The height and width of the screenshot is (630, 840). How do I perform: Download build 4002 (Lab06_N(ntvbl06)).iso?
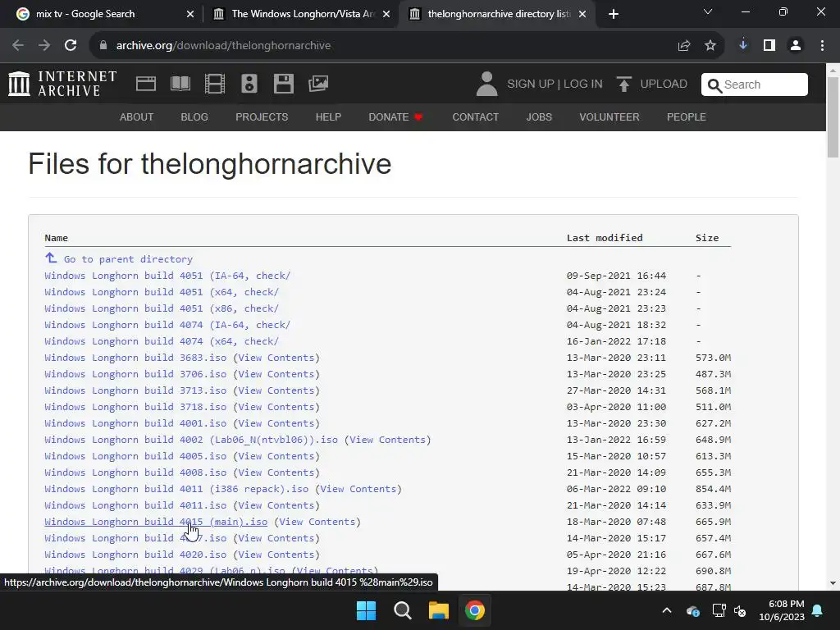point(191,440)
